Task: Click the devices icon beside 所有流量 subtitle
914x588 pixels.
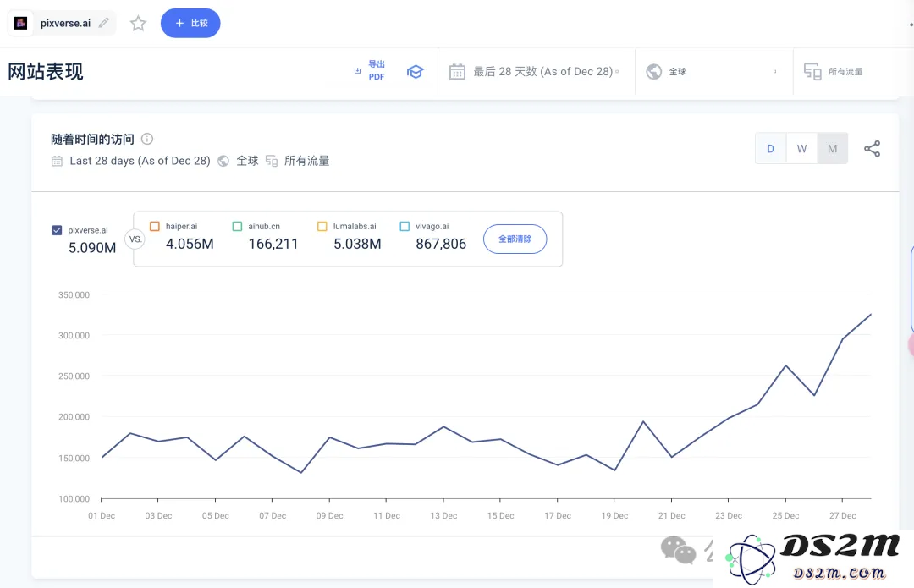Action: click(272, 161)
